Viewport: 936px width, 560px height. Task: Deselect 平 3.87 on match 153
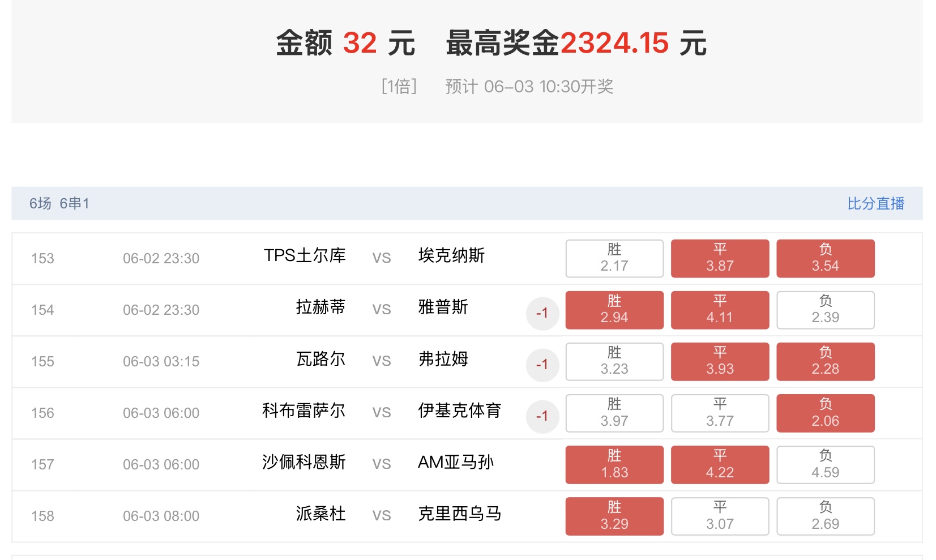coord(720,258)
